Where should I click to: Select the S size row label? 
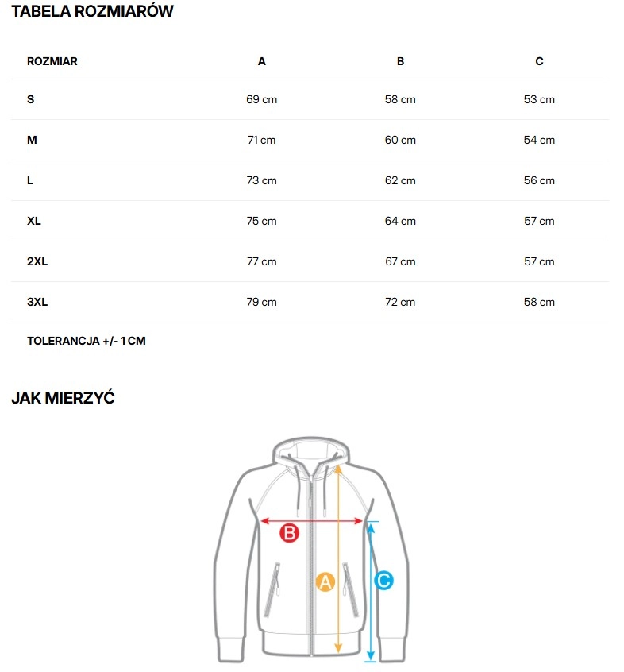[x=31, y=99]
